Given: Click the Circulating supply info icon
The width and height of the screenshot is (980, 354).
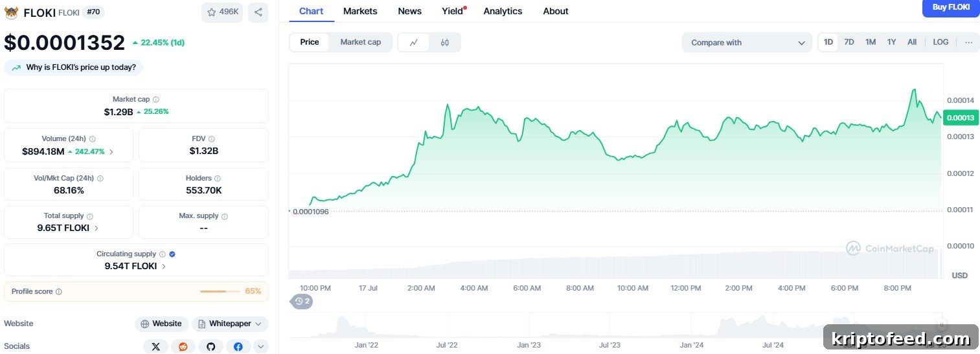Looking at the screenshot, I should click(x=163, y=254).
